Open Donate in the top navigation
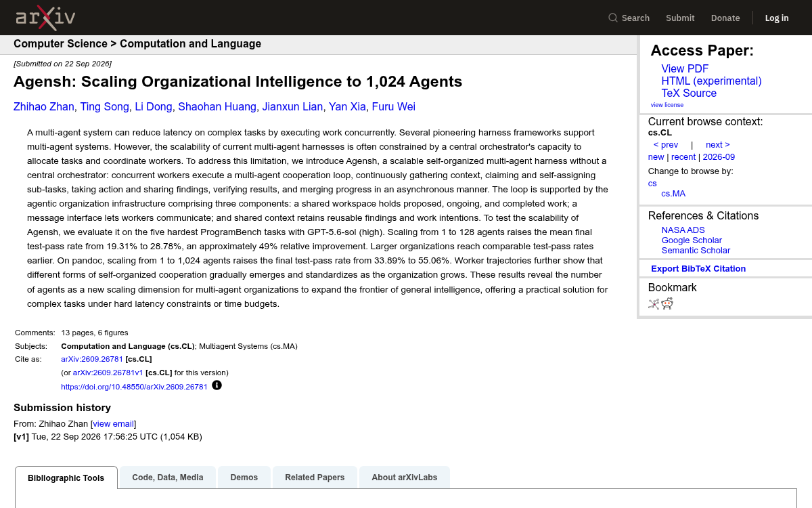812x508 pixels. click(725, 18)
